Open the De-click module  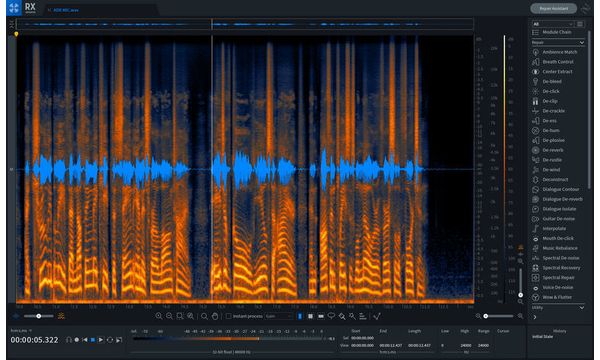546,91
